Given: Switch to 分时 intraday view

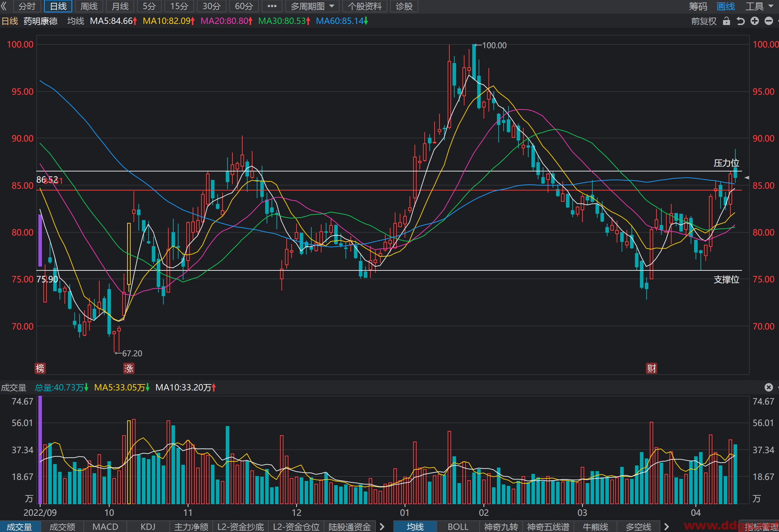Looking at the screenshot, I should [x=27, y=6].
